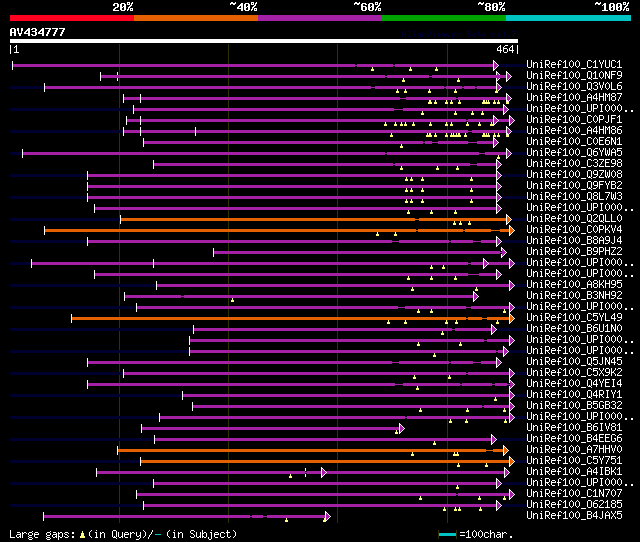640x542 pixels.
Task: Click the UniRef100_C5YL49 label
Action: point(574,318)
